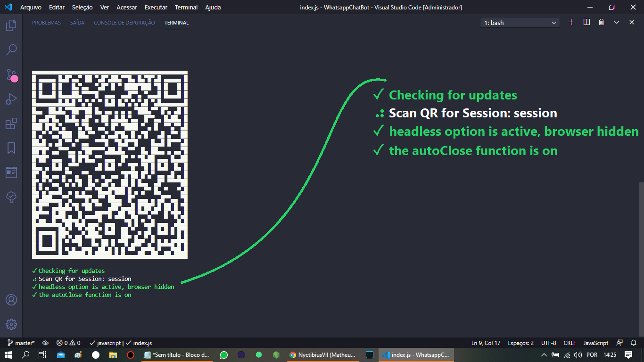Open volume control in system tray
644x362 pixels.
pyautogui.click(x=578, y=355)
